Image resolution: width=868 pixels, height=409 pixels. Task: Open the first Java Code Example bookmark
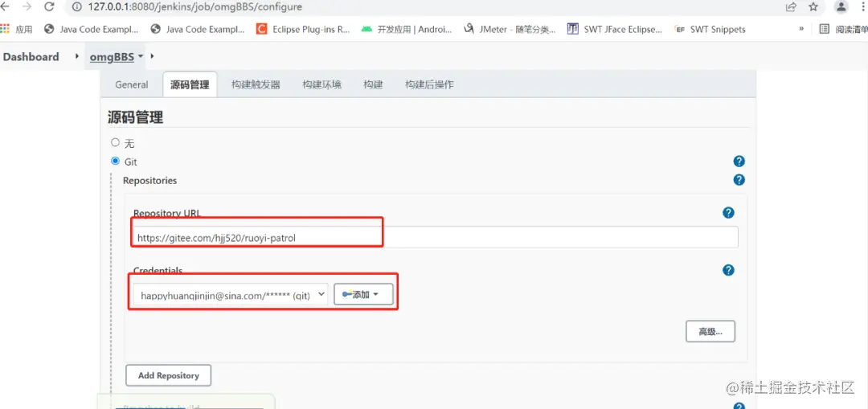tap(92, 30)
